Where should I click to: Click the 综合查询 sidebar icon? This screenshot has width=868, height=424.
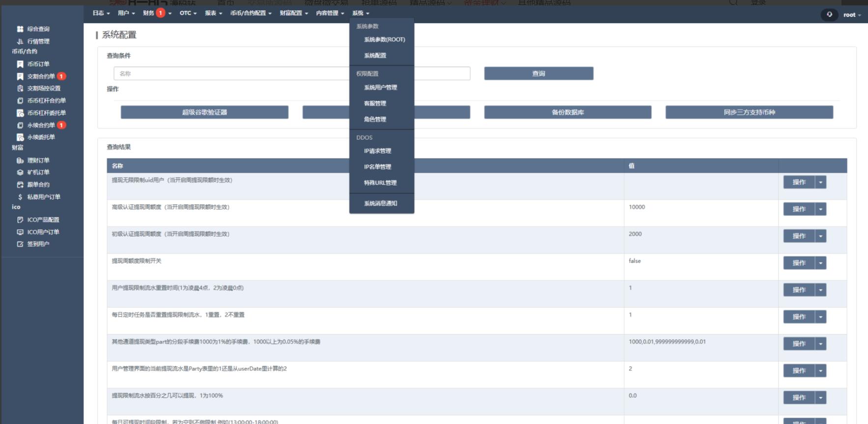pos(20,29)
